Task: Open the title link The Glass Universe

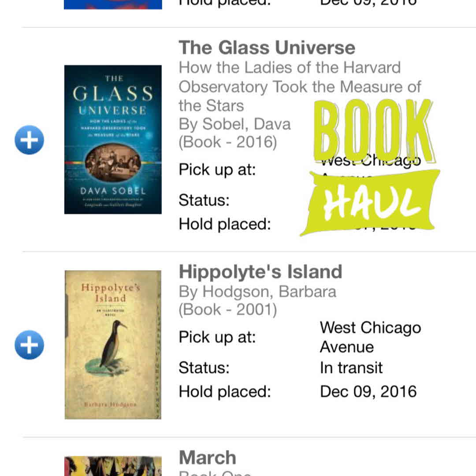Action: pos(267,48)
